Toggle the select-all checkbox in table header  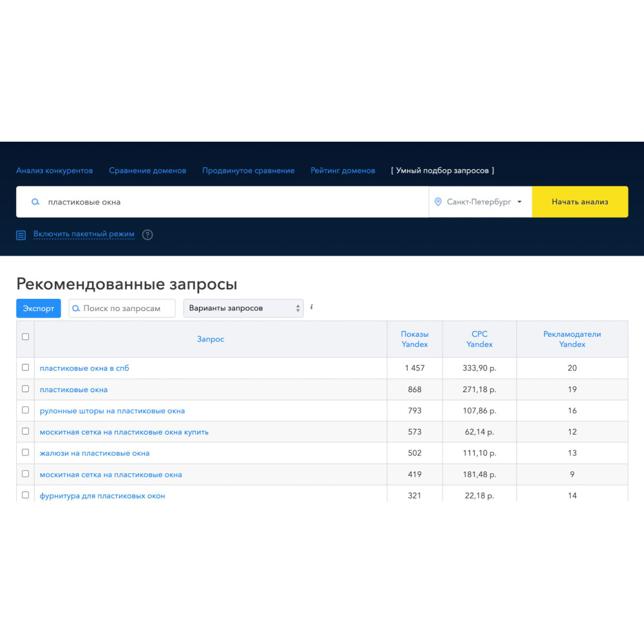point(25,337)
